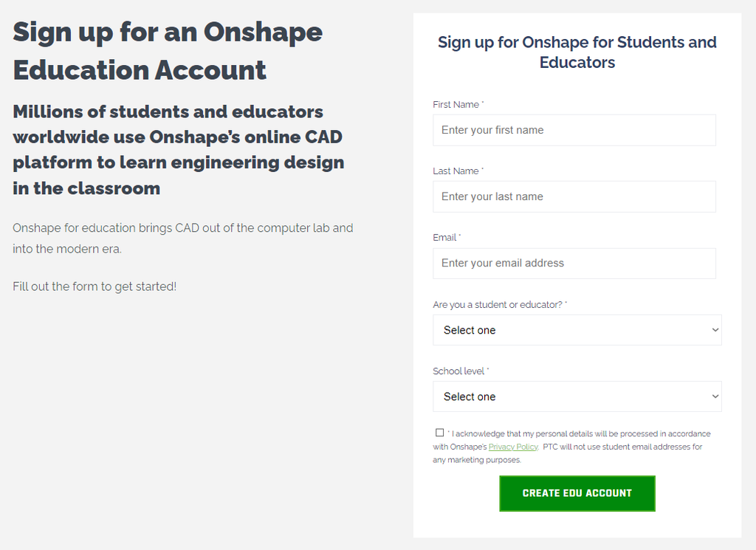Click the "Email" field label
Screen dimensions: 756x550
pyautogui.click(x=445, y=238)
